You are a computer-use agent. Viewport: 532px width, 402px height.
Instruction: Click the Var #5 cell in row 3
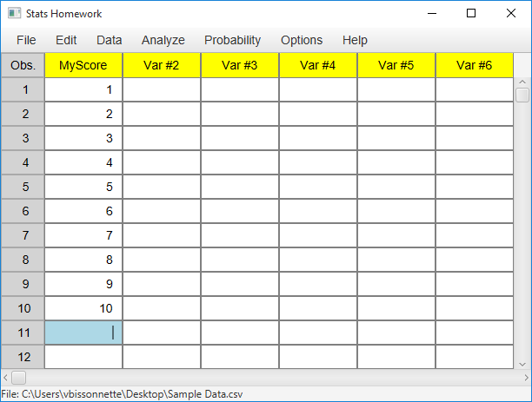[x=396, y=138]
